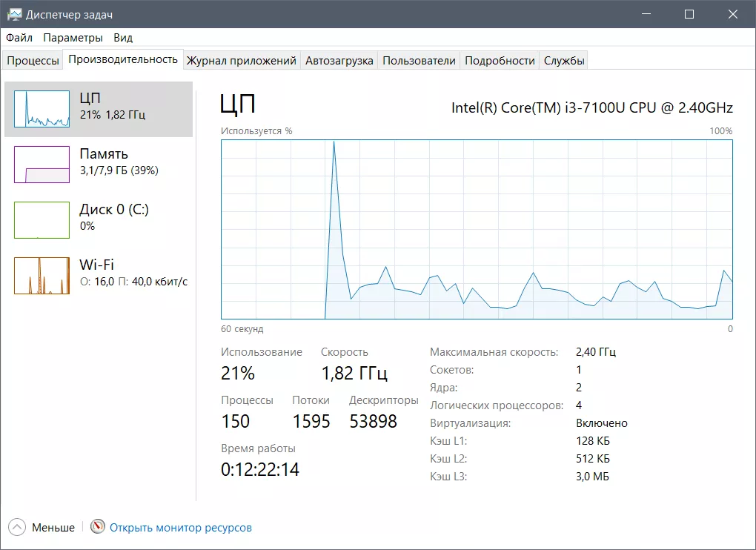Click the Виртуализация value Включено
Viewport: 756px width, 550px height.
[602, 423]
